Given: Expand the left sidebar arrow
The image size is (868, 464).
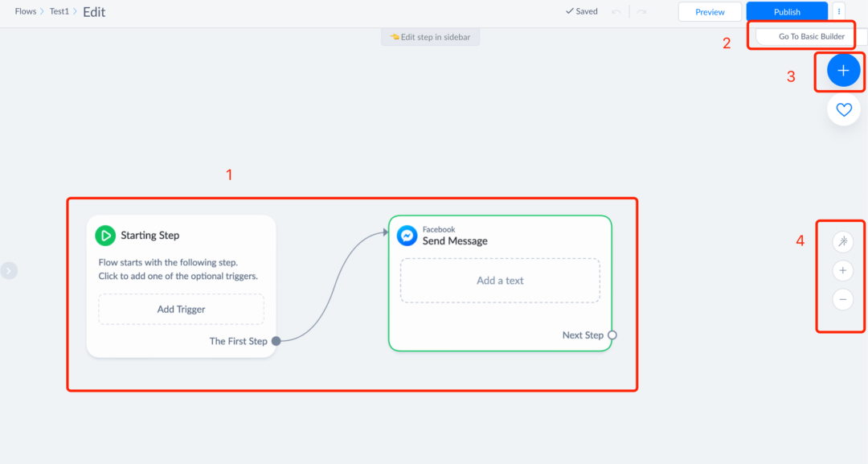Looking at the screenshot, I should point(8,271).
